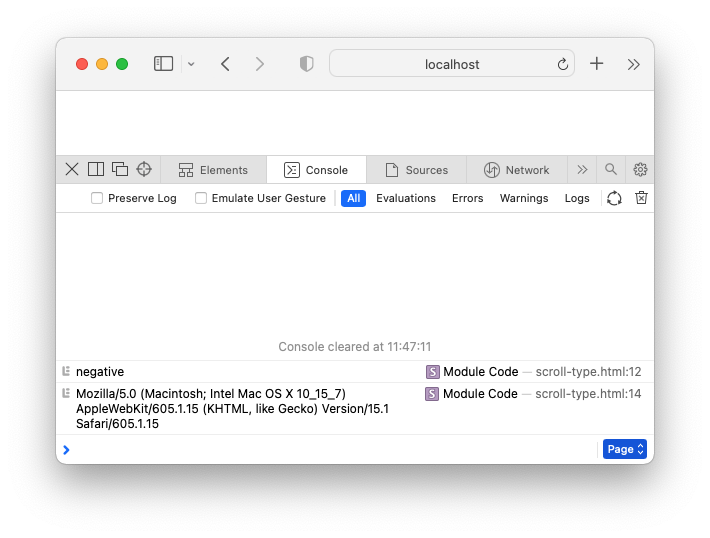Filter console by Errors

point(467,198)
